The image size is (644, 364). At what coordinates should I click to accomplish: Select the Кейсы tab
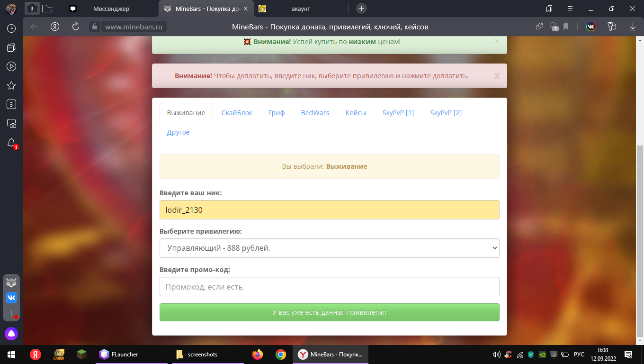click(x=356, y=113)
